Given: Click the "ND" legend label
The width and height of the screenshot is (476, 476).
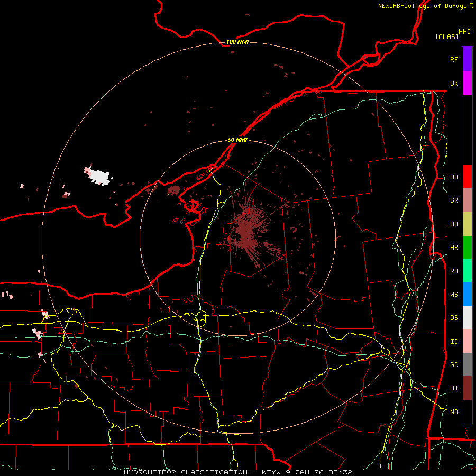Looking at the screenshot, I should pyautogui.click(x=454, y=412).
